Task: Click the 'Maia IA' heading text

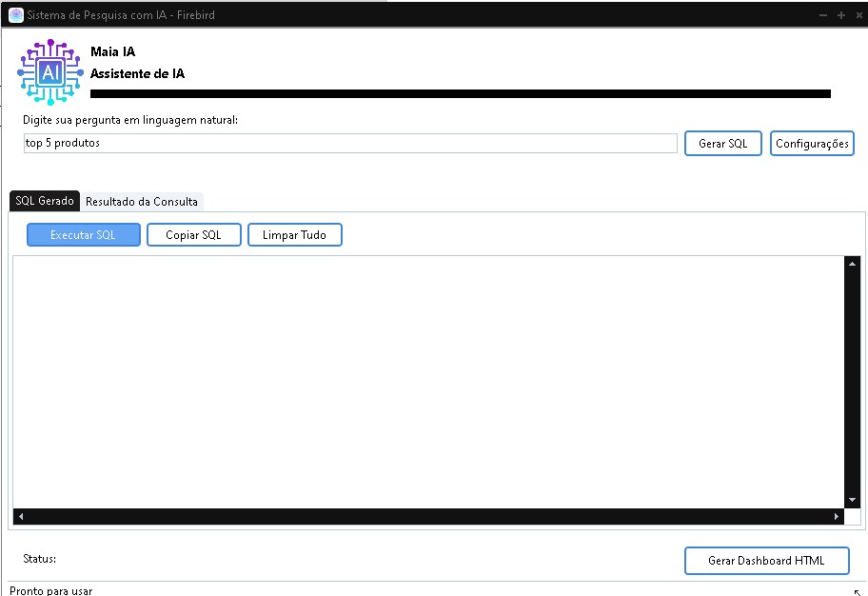Action: 113,51
